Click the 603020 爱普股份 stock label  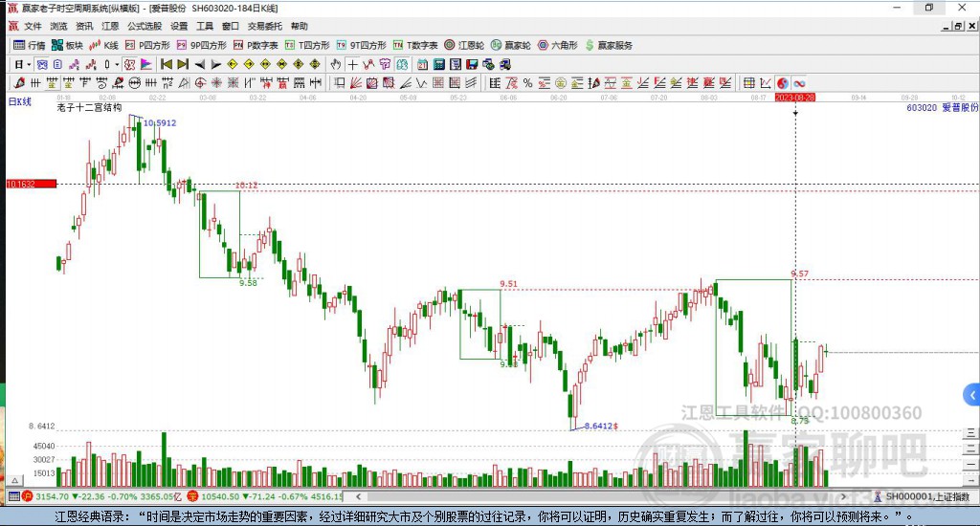pyautogui.click(x=943, y=107)
